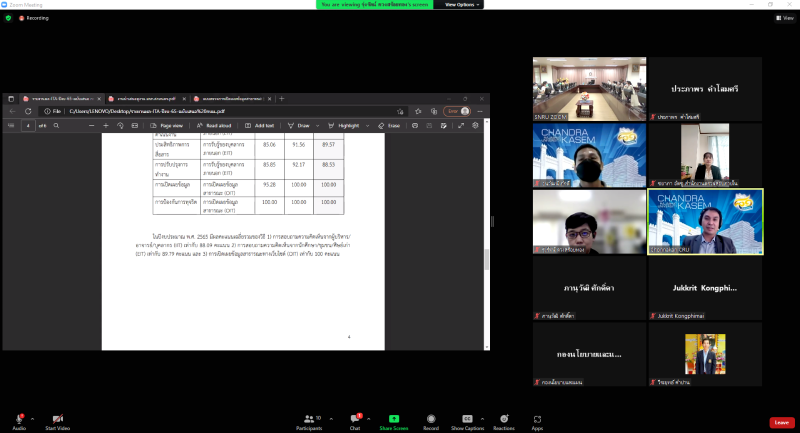Viewport: 800px width, 433px height.
Task: Click the View layout button
Action: 784,18
